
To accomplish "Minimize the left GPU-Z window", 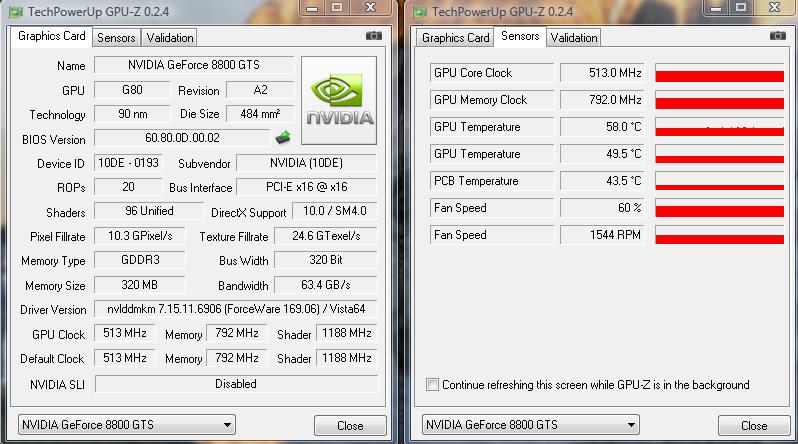I will [312, 7].
